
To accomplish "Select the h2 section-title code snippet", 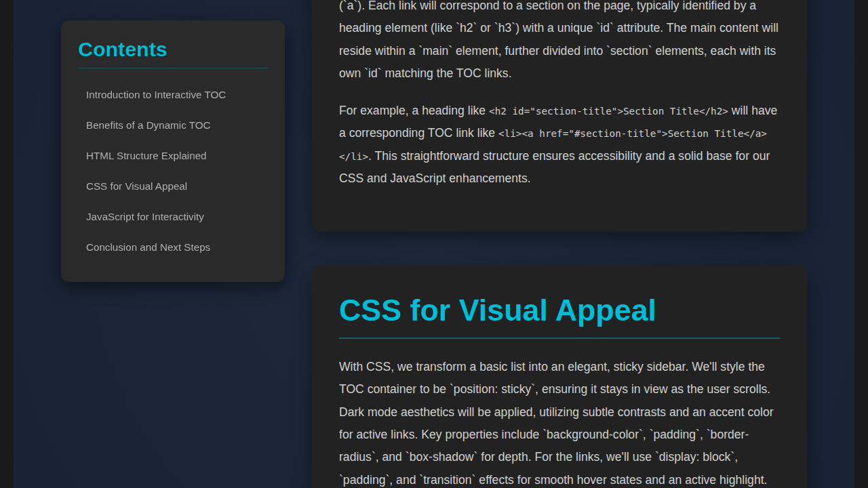I will pos(608,110).
